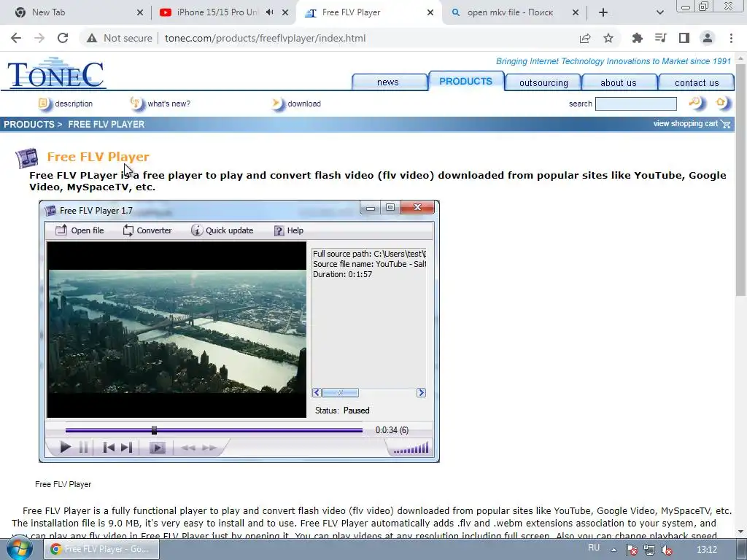The image size is (747, 560).
Task: Open the Chrome profile avatar
Action: 708,38
